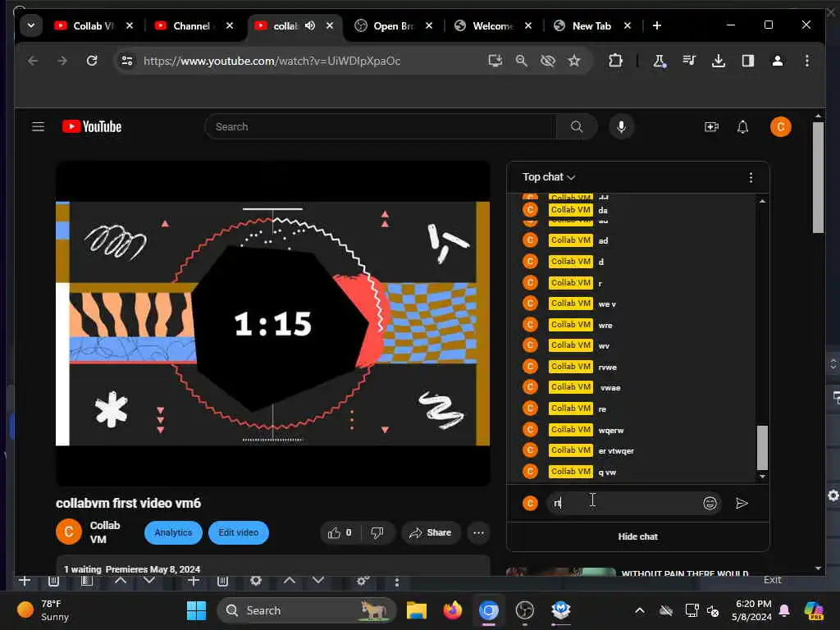Open OBS Studio from taskbar
This screenshot has height=630, width=840.
[524, 610]
